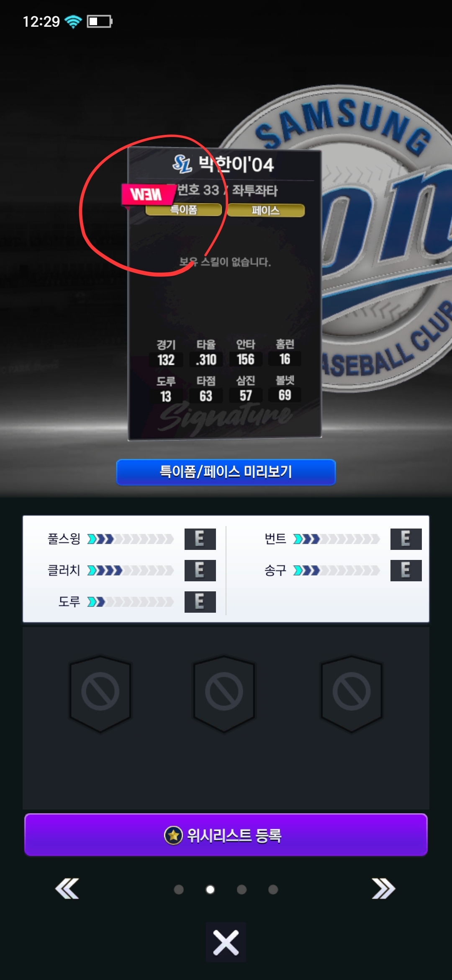This screenshot has height=980, width=452.
Task: Tap the star icon on wishlist button
Action: point(173,836)
